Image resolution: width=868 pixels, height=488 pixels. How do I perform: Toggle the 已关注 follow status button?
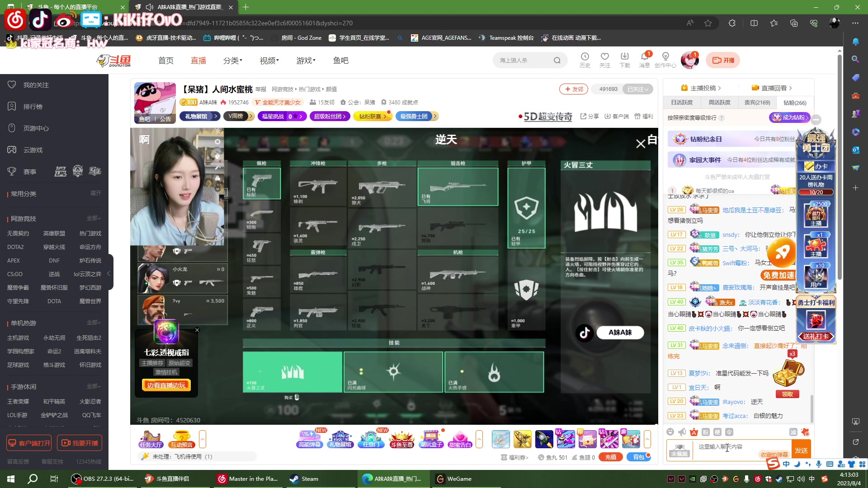pyautogui.click(x=637, y=89)
